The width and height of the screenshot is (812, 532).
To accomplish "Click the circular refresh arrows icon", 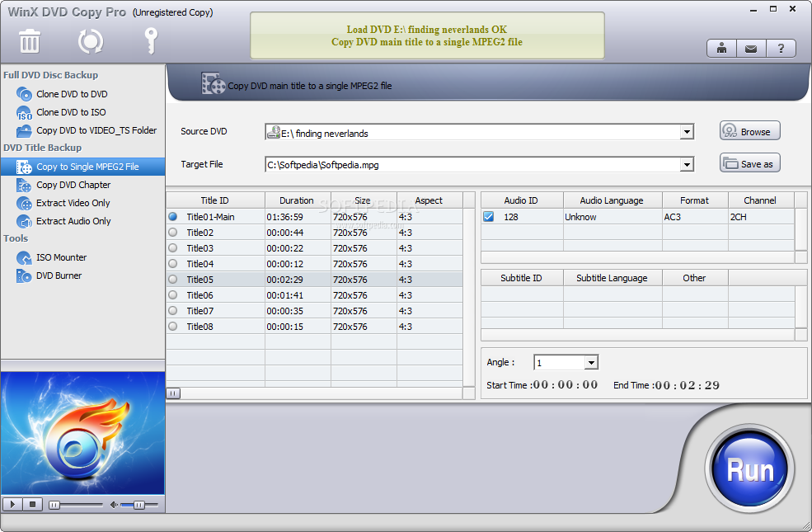I will click(90, 41).
